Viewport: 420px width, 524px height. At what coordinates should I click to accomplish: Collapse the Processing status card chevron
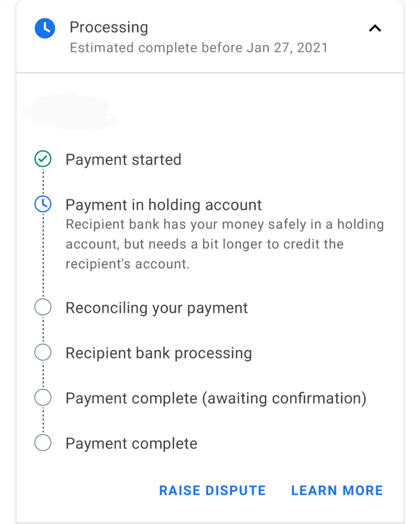click(375, 28)
